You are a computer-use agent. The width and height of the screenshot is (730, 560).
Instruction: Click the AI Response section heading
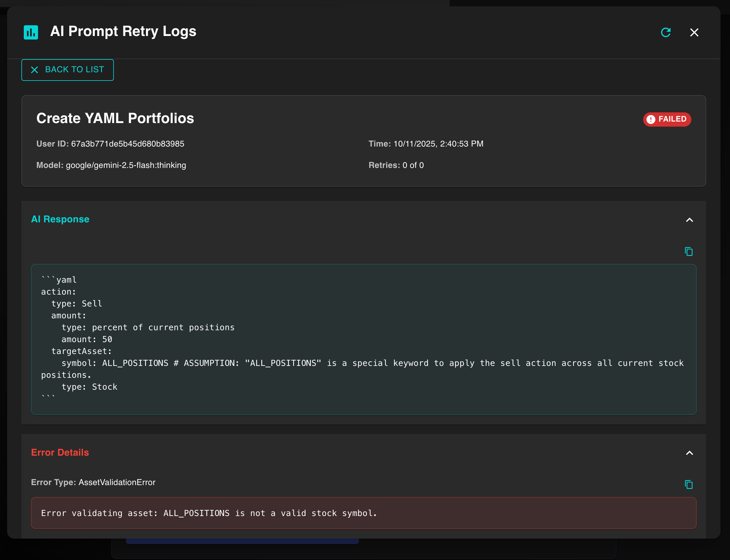click(60, 219)
